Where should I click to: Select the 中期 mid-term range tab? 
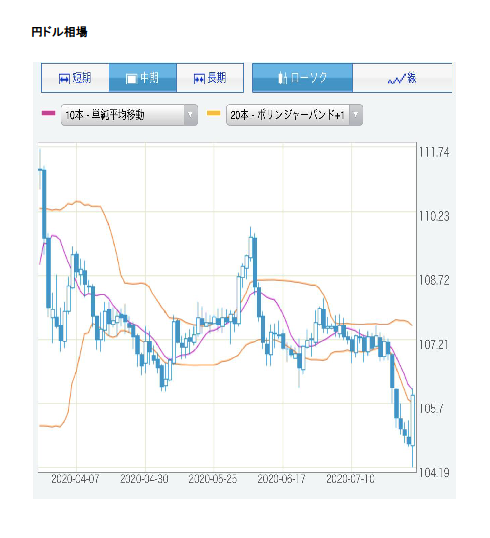click(x=143, y=78)
